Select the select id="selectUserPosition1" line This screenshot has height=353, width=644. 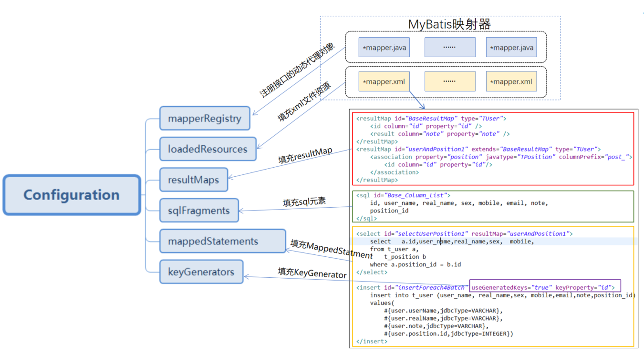point(464,233)
